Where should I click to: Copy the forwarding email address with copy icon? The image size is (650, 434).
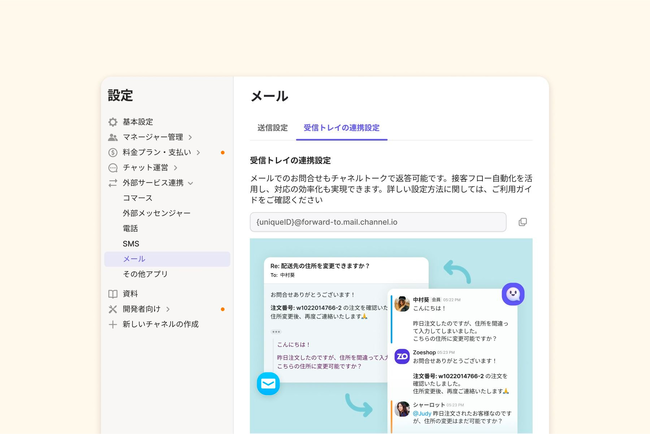coord(523,222)
